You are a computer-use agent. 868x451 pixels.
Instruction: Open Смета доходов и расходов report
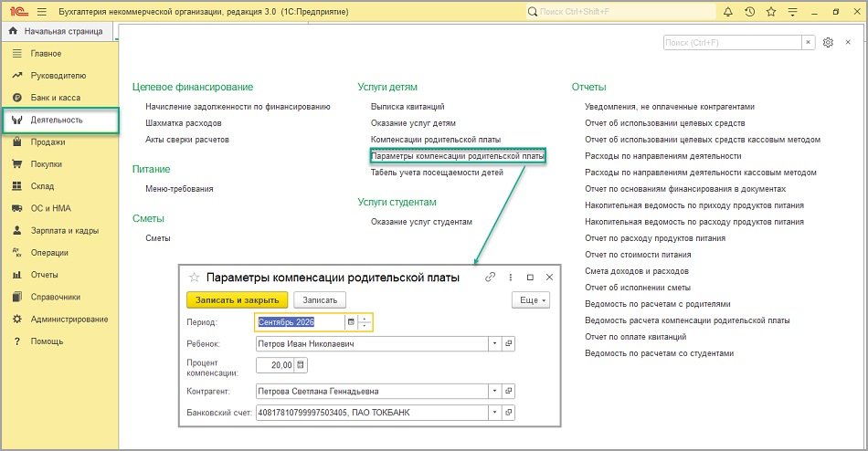click(637, 271)
